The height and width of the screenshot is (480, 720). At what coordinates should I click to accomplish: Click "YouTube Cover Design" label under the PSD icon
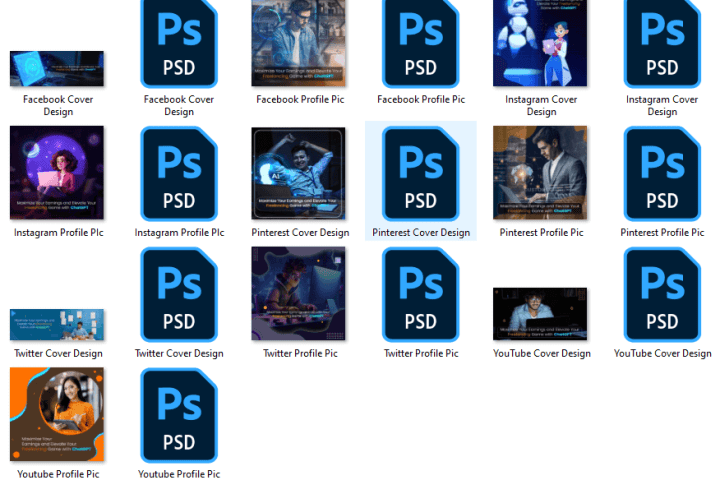pyautogui.click(x=663, y=353)
